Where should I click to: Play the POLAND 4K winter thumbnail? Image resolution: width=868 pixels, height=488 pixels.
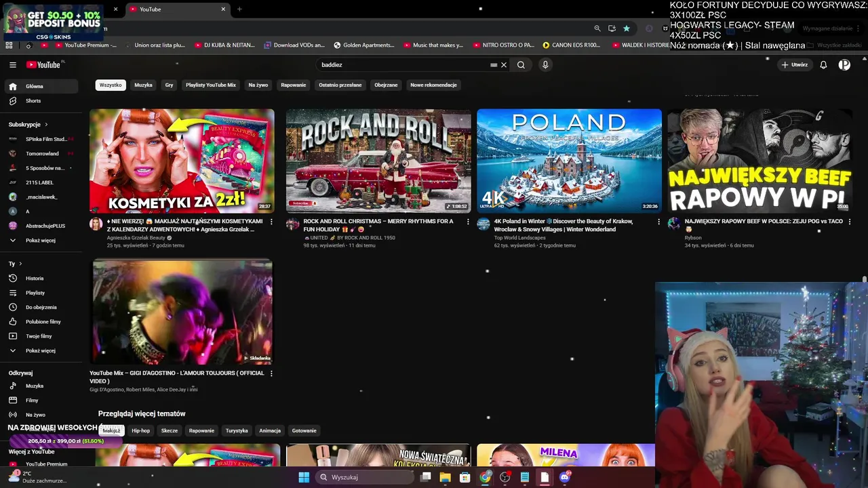[569, 161]
